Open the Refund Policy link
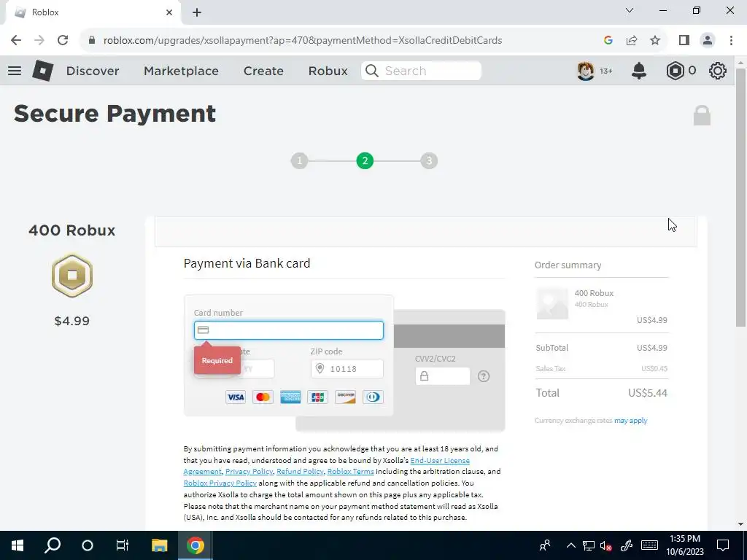Viewport: 747px width, 560px height. pos(300,472)
